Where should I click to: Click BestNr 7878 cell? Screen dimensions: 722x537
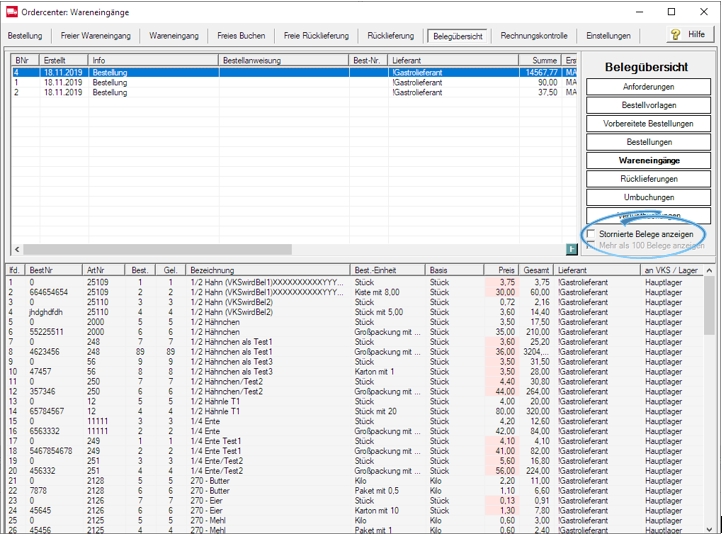click(x=38, y=490)
